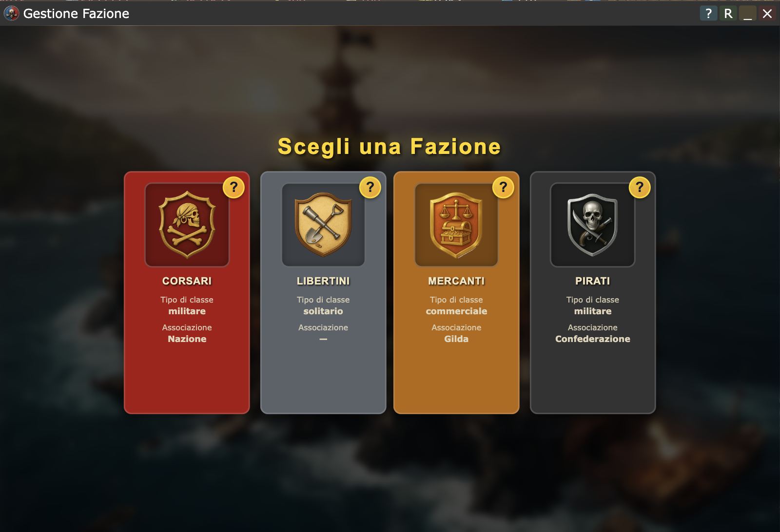Select the Libertini shovel and spyglass emblem
The width and height of the screenshot is (780, 532).
tap(323, 225)
